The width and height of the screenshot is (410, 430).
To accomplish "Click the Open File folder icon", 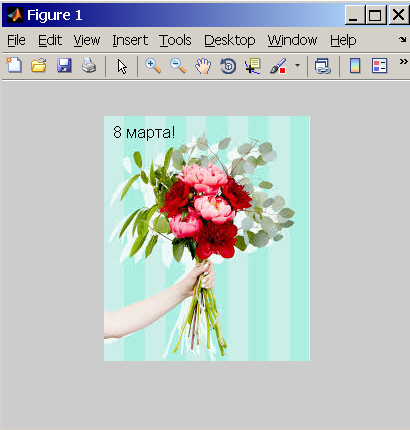I will pos(39,65).
